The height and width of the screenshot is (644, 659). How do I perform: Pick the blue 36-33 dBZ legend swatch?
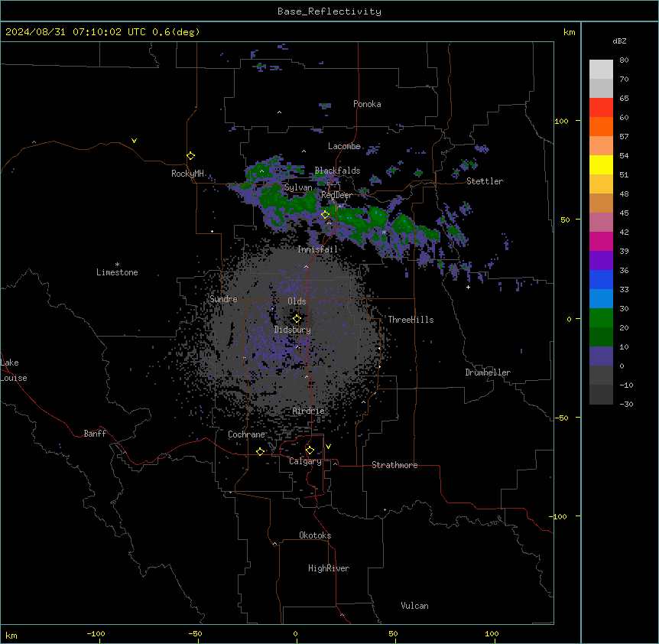coord(601,279)
